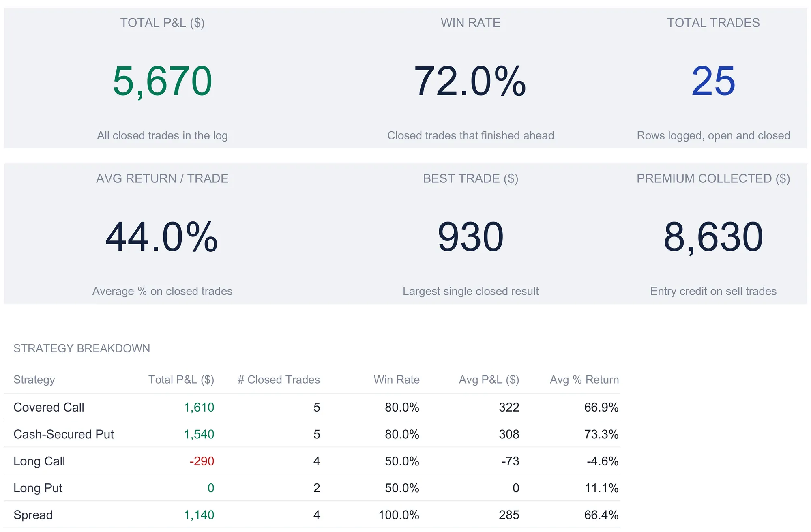
Task: Click the Strategy column header
Action: pos(34,380)
